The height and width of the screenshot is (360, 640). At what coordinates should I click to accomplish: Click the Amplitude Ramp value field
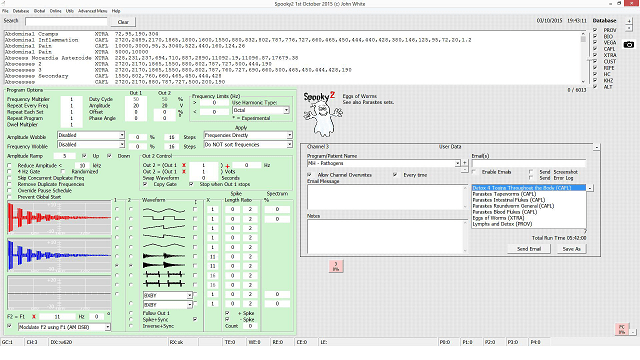pos(64,156)
